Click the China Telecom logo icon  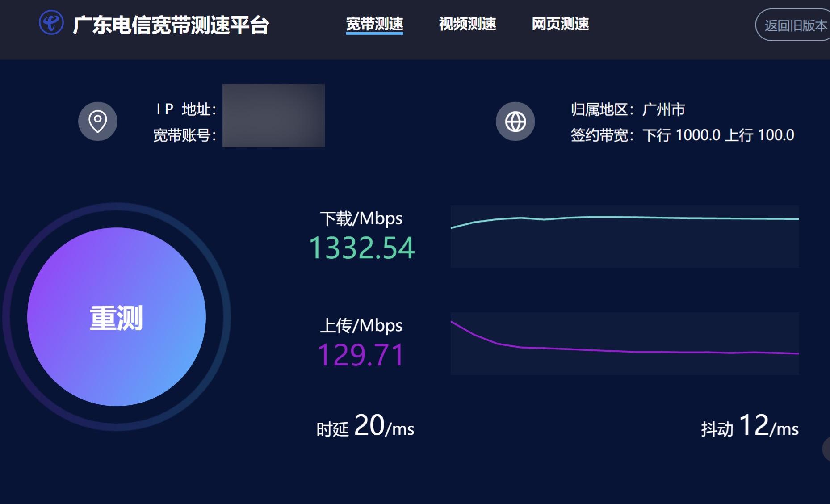pyautogui.click(x=51, y=22)
